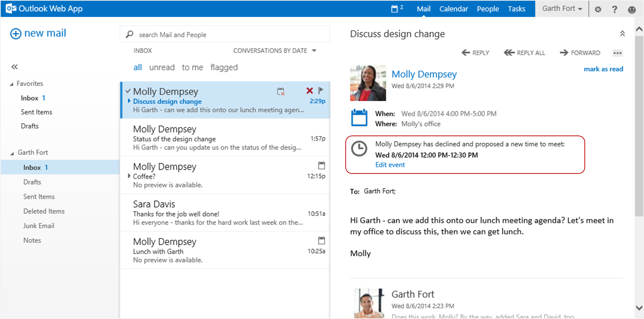Click the magnifier search icon
Screen dimensions: 644x319
click(130, 34)
